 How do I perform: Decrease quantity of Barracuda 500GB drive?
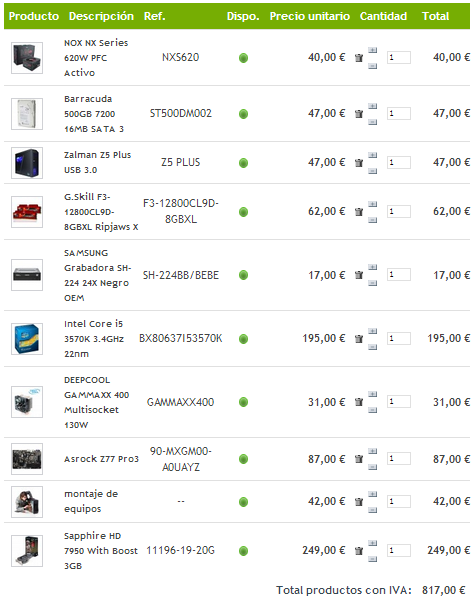(x=372, y=122)
